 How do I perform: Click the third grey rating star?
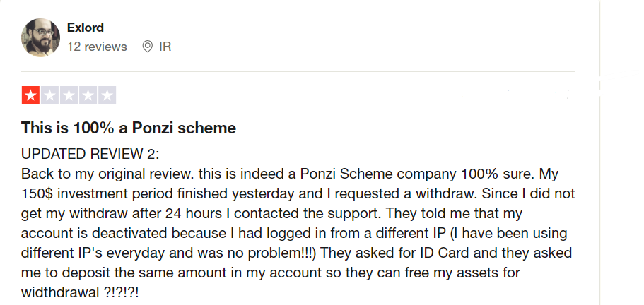[69, 95]
